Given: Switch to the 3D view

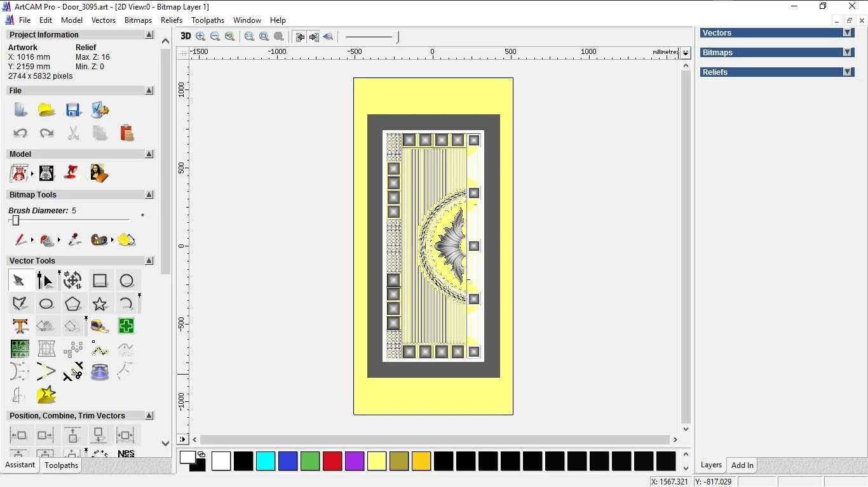Looking at the screenshot, I should tap(186, 37).
